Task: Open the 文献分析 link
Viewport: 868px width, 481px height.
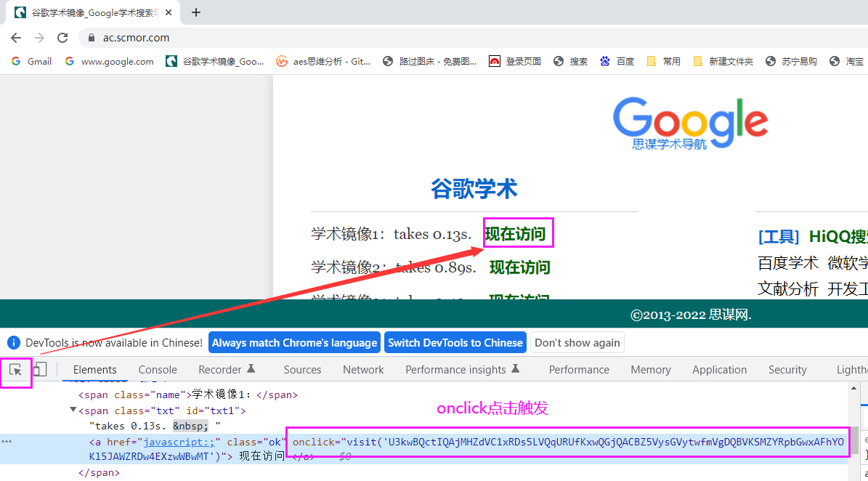Action: pyautogui.click(x=787, y=288)
